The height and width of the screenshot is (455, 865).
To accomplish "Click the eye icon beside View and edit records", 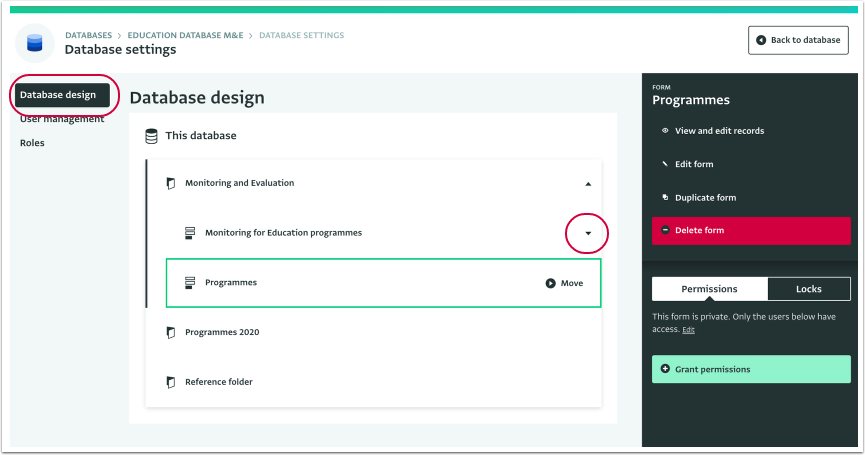I will [x=665, y=131].
